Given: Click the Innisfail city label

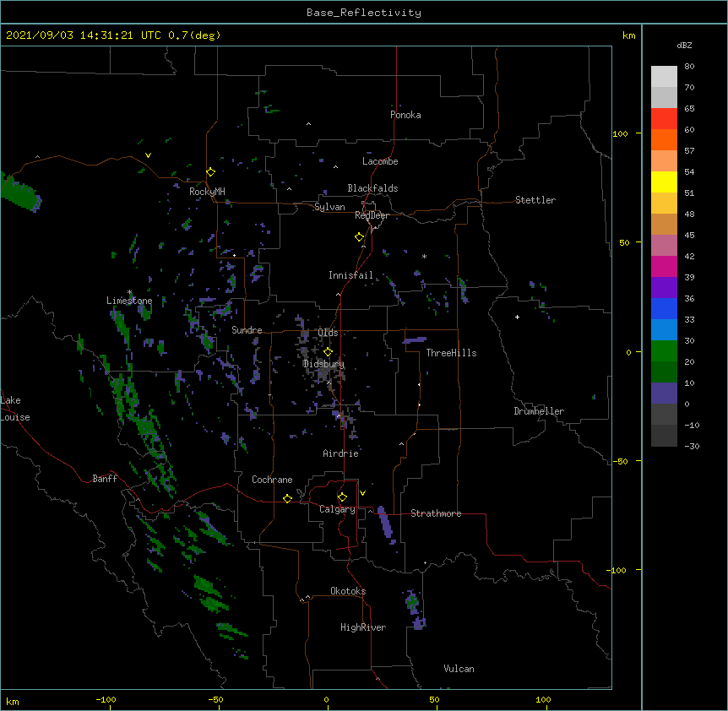Looking at the screenshot, I should (350, 275).
